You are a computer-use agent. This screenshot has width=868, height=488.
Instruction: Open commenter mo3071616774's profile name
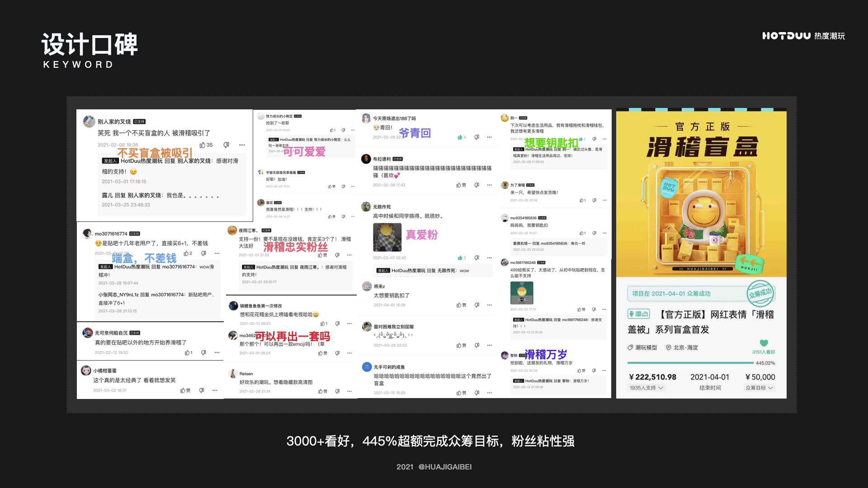point(111,234)
